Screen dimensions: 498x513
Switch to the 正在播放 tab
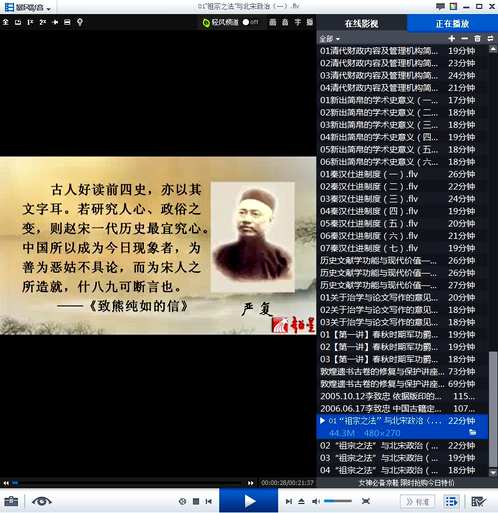pyautogui.click(x=452, y=23)
